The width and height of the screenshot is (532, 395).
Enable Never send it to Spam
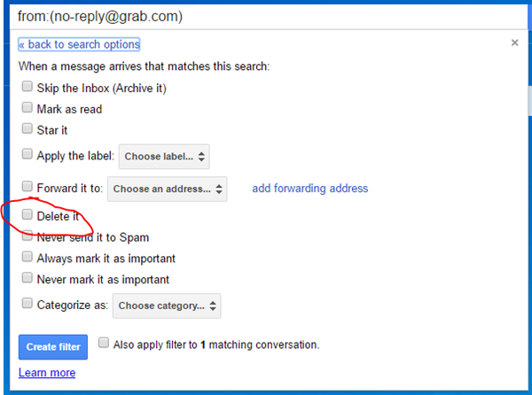(x=27, y=236)
